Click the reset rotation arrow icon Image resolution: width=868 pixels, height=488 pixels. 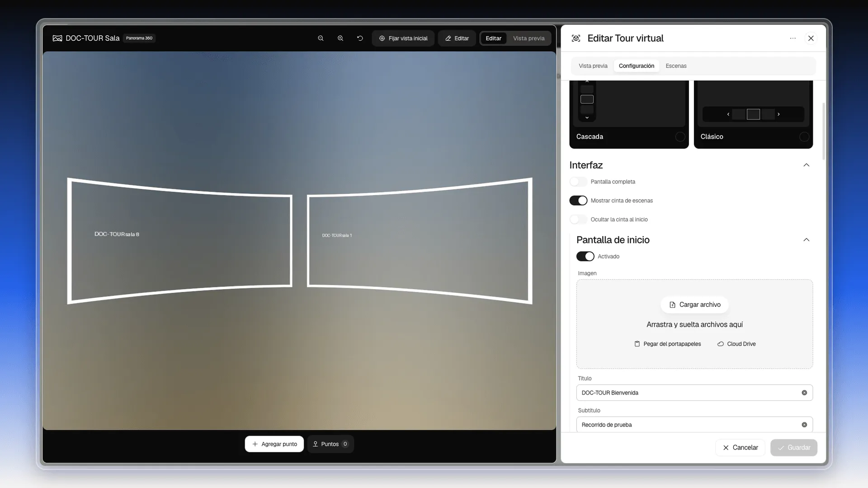pyautogui.click(x=360, y=38)
